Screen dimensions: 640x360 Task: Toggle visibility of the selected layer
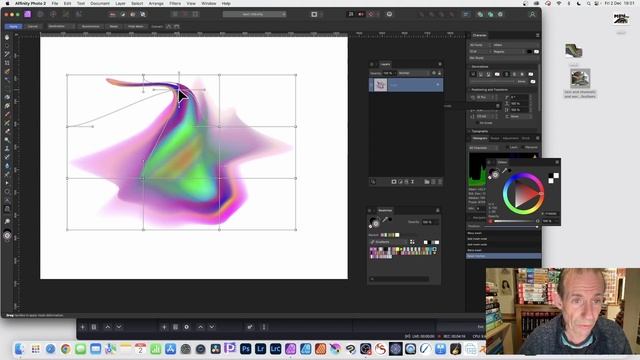coord(438,85)
